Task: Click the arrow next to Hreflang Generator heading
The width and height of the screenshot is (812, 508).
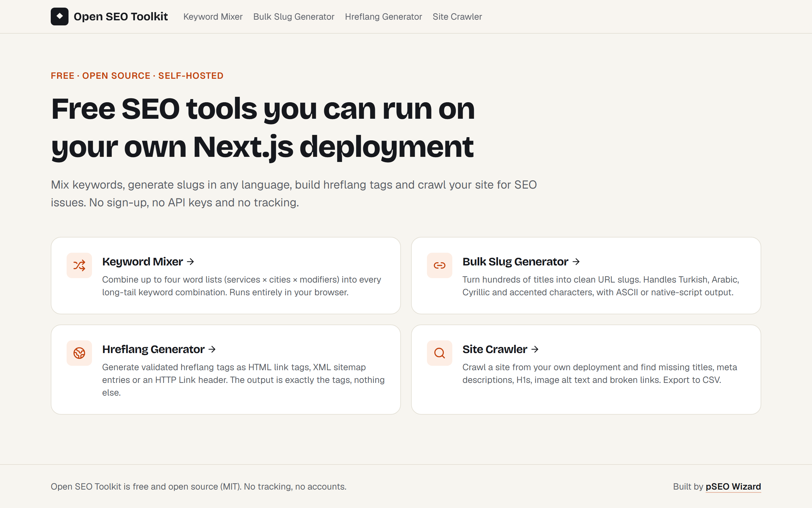Action: pos(212,350)
